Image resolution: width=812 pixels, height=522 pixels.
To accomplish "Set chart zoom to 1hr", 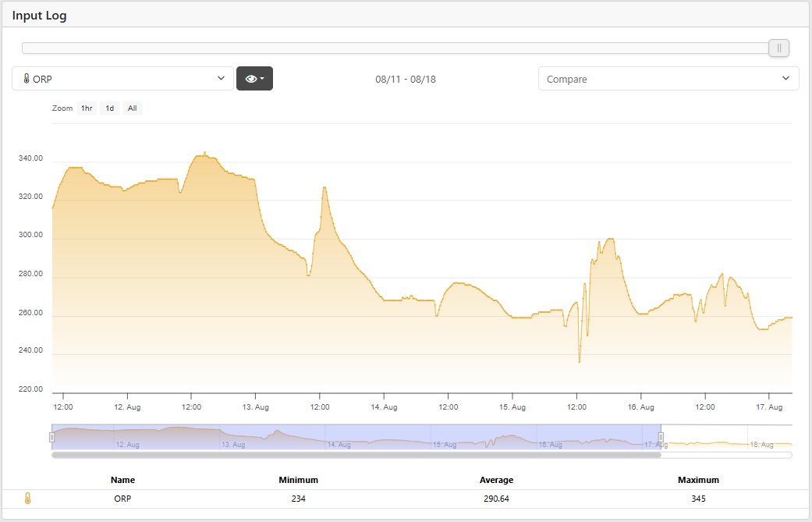I will (87, 108).
